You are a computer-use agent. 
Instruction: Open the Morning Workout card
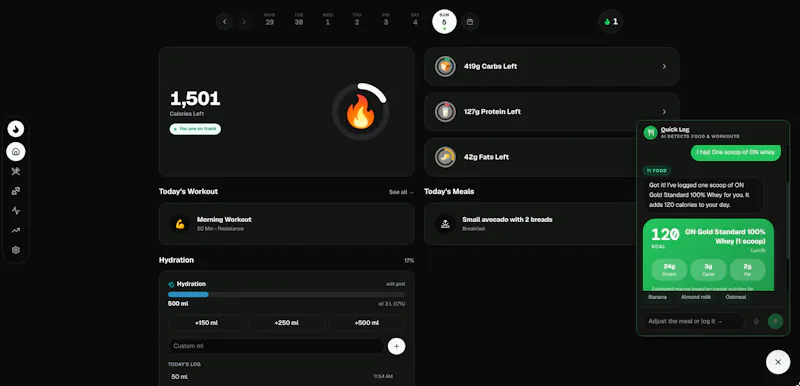pos(287,224)
